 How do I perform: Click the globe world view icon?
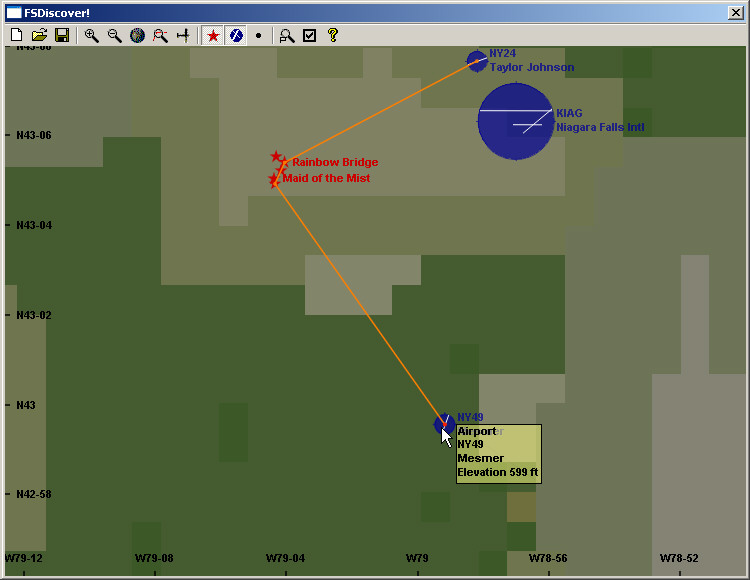(x=137, y=35)
